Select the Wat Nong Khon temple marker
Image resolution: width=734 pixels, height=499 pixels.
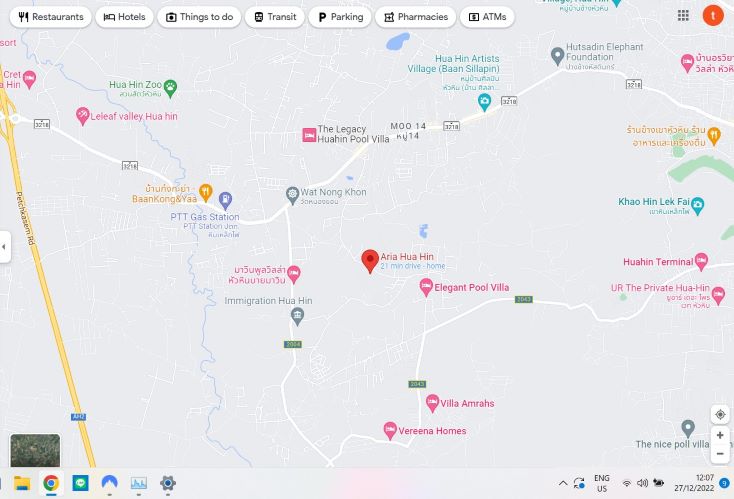292,196
